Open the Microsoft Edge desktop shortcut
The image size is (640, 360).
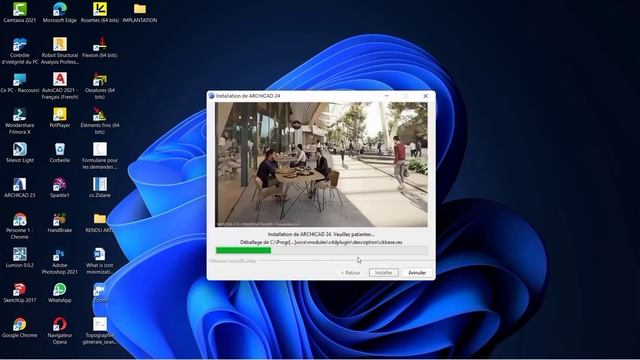(x=60, y=12)
